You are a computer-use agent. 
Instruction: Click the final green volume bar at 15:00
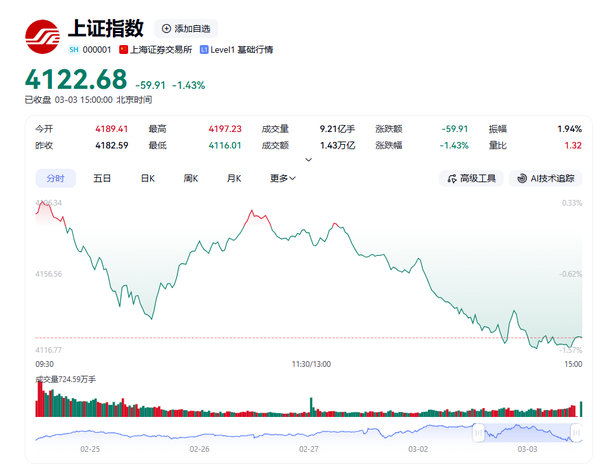click(581, 409)
